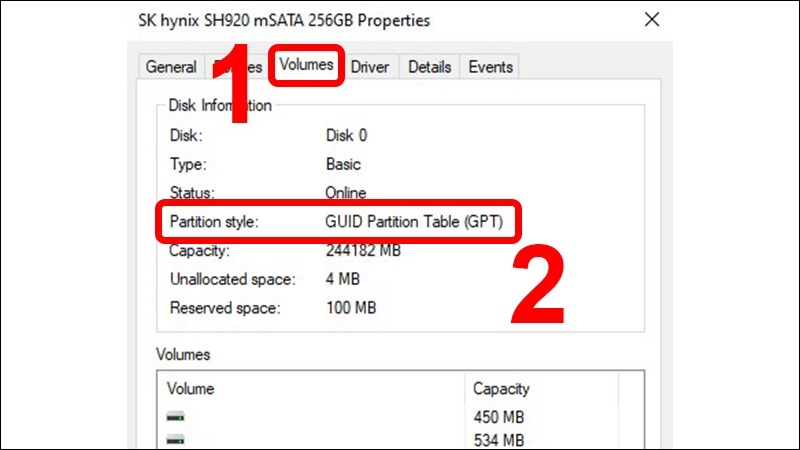Click the drive icon beside 534 MB
The height and width of the screenshot is (450, 800).
point(176,438)
